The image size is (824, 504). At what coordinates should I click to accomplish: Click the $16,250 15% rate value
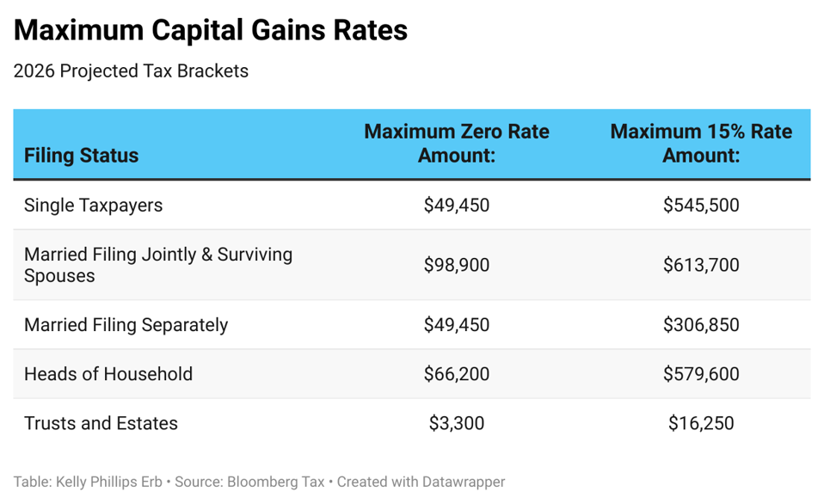(x=700, y=423)
